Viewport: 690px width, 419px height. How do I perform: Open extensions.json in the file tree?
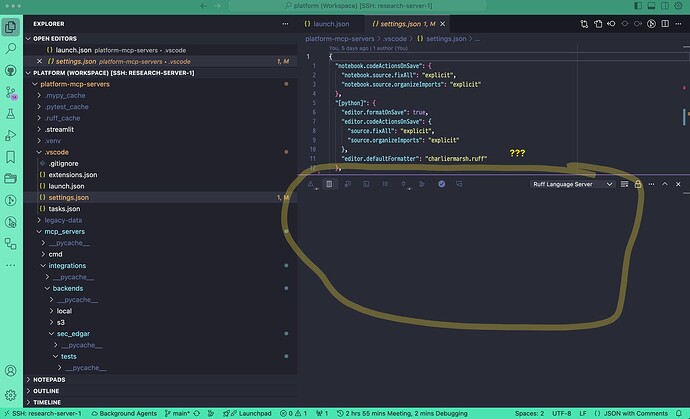160,175
